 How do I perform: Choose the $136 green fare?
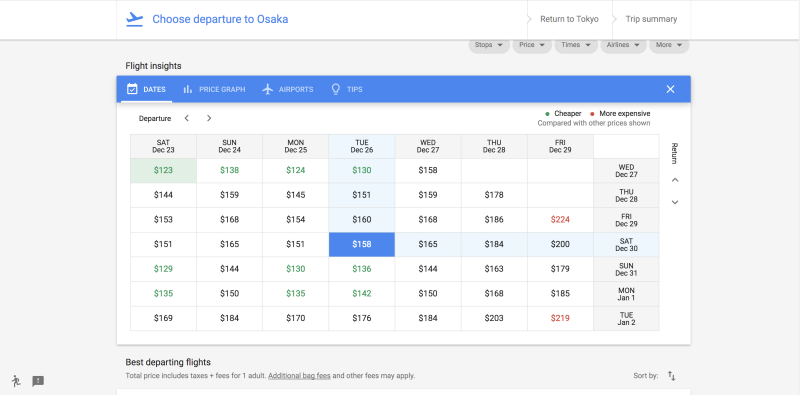pyautogui.click(x=362, y=269)
